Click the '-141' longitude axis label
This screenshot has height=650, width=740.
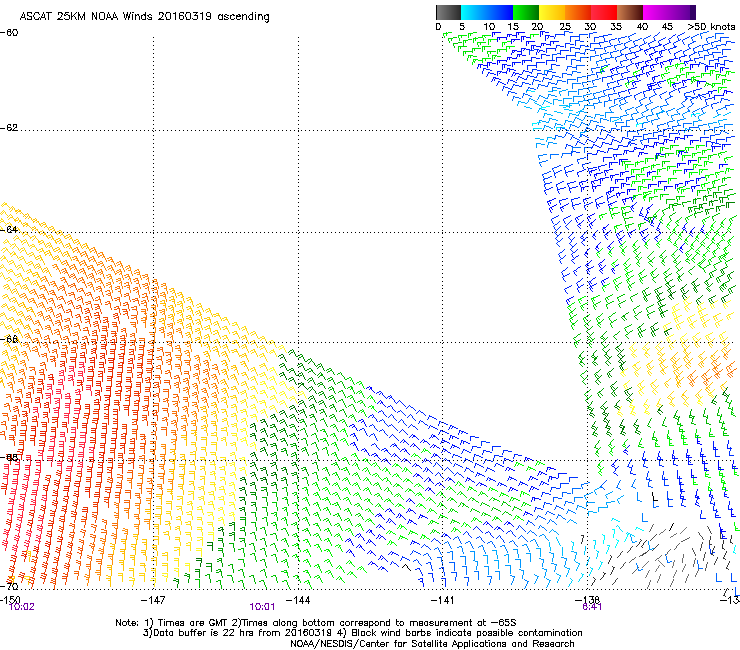443,600
